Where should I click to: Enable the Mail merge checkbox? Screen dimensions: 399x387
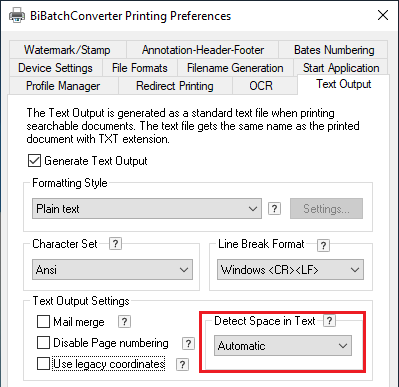tap(43, 322)
